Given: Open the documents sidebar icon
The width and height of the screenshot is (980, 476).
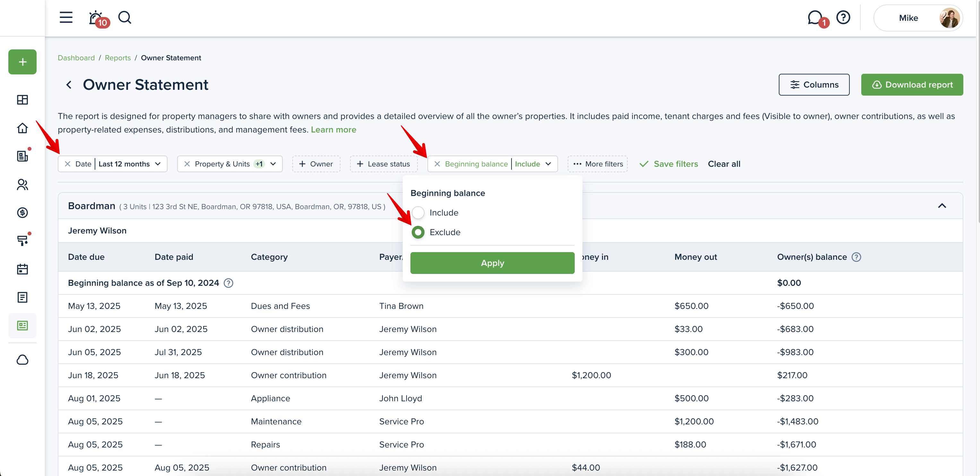Looking at the screenshot, I should tap(22, 297).
